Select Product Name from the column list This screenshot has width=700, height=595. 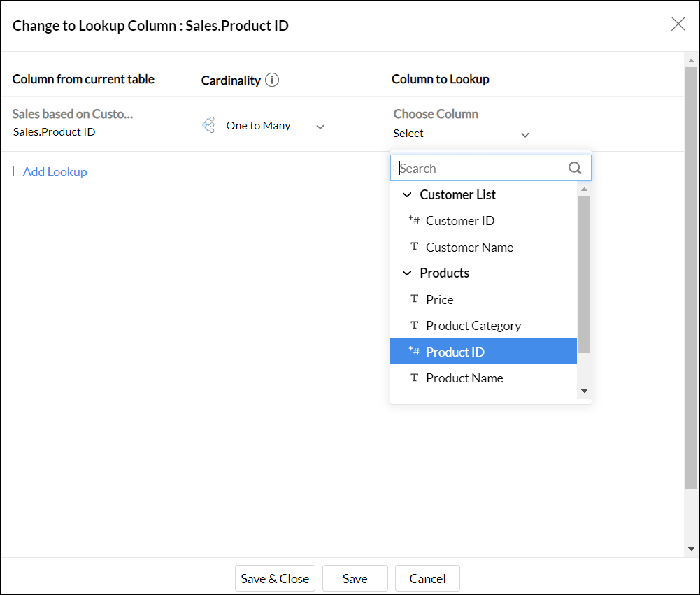[464, 378]
